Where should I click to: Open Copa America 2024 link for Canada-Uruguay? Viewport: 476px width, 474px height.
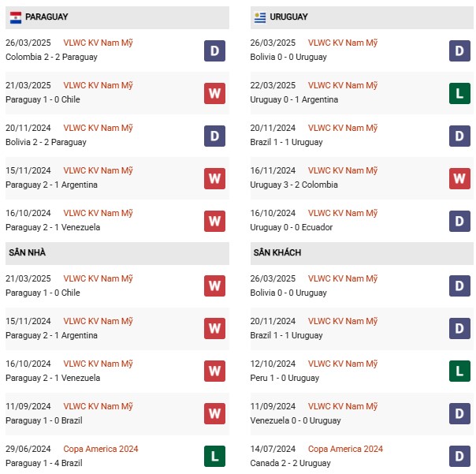tap(345, 449)
